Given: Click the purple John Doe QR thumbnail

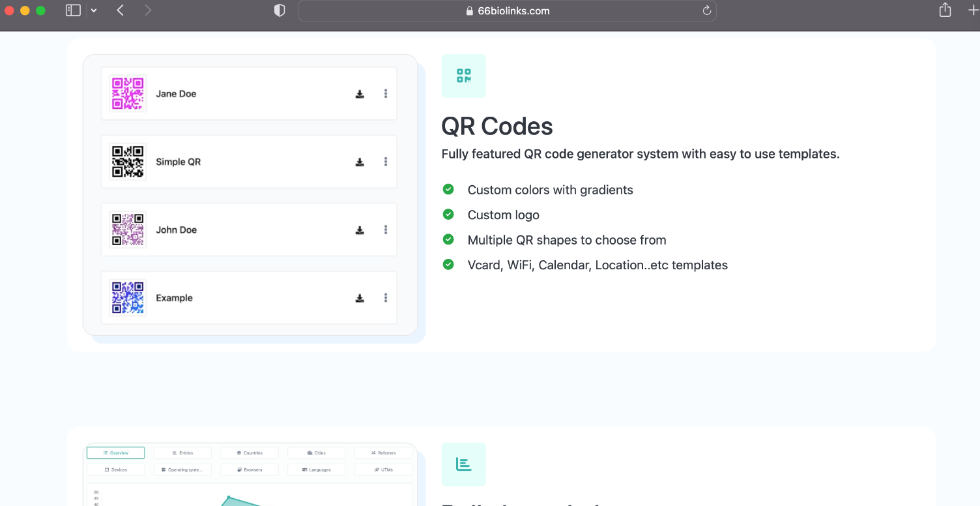Looking at the screenshot, I should click(128, 230).
